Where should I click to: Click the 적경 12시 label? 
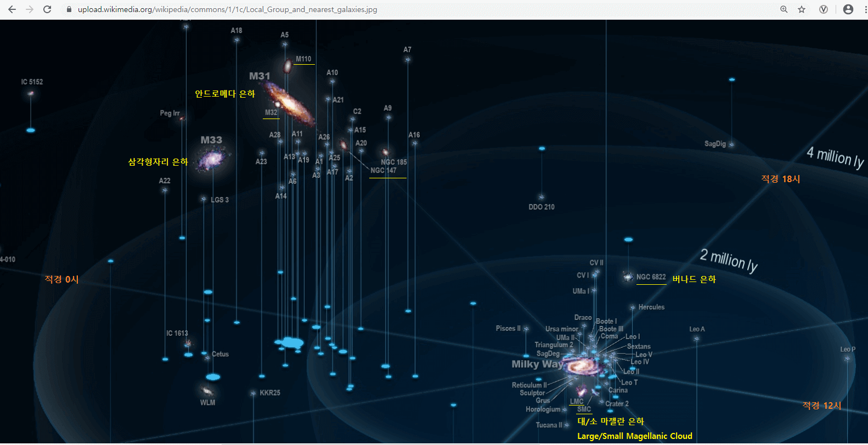[x=822, y=405]
